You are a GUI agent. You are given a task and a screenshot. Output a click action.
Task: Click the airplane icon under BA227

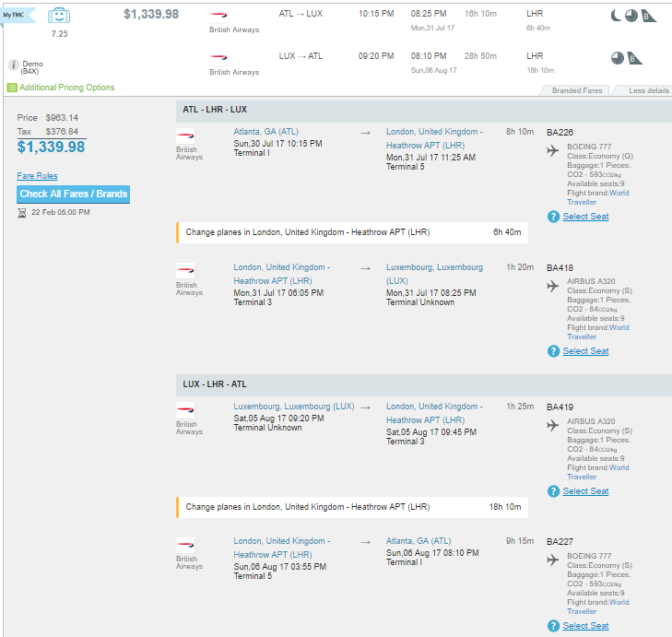click(552, 560)
